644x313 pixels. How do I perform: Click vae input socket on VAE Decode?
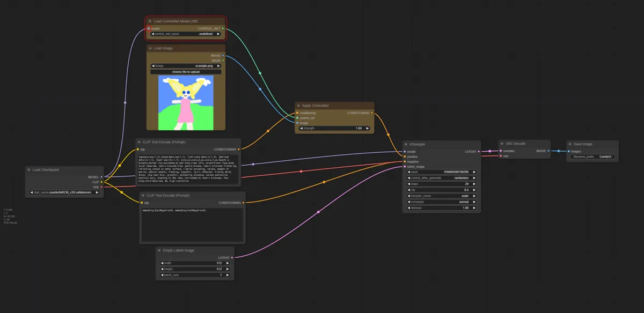(500, 156)
